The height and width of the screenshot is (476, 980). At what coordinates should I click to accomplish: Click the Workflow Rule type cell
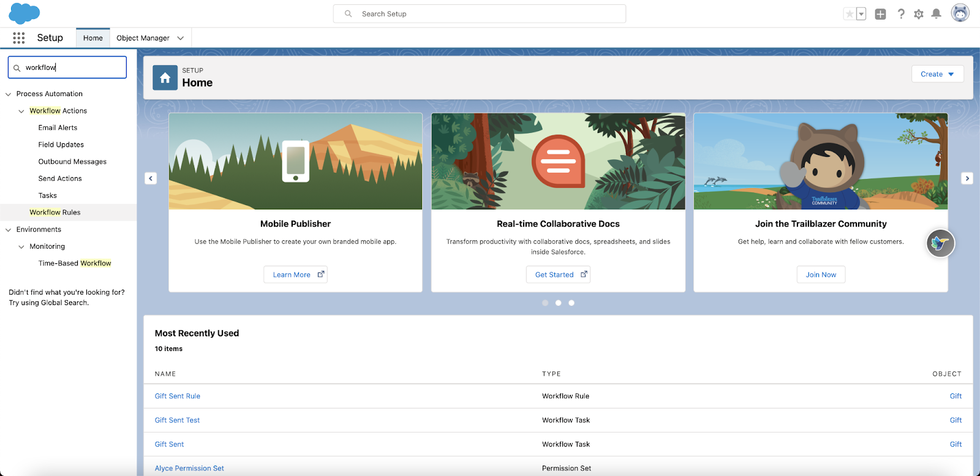coord(565,396)
